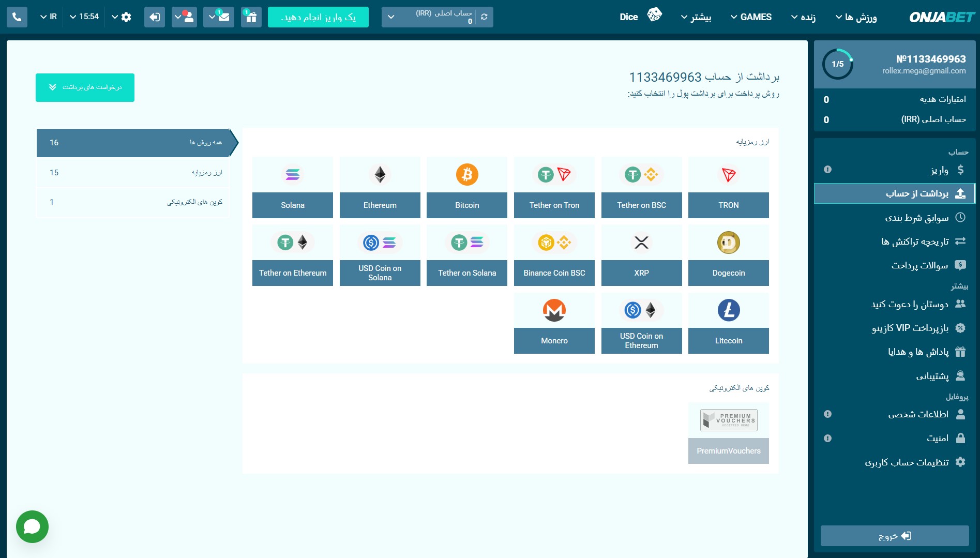The image size is (980, 558).
Task: Click the Premium Vouchers logo thumbnail
Action: point(729,420)
